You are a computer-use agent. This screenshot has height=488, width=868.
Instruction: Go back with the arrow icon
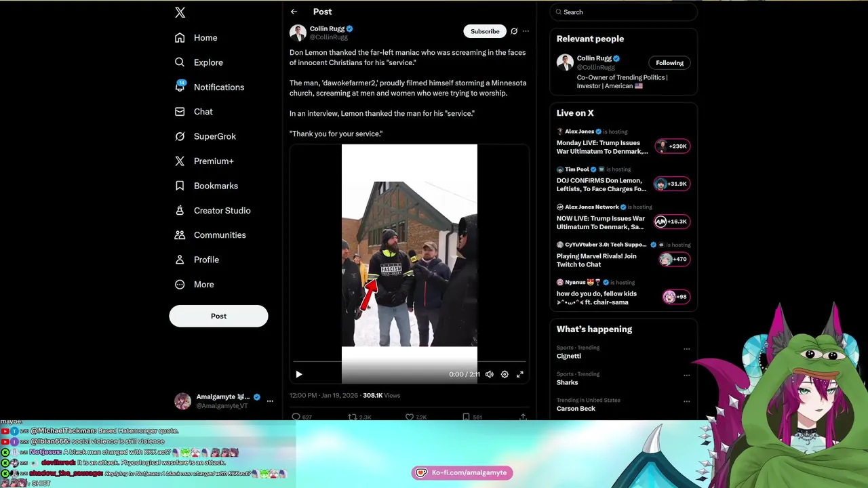click(294, 12)
